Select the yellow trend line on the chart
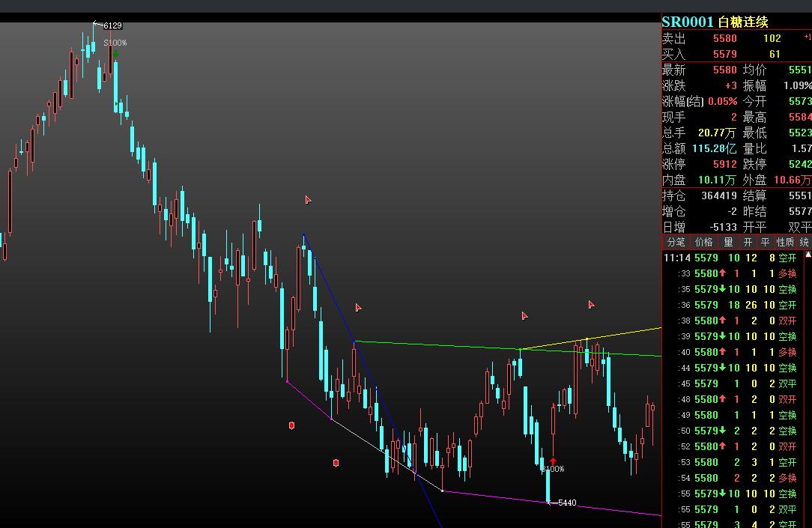Screen dimensions: 812x528 [590, 338]
